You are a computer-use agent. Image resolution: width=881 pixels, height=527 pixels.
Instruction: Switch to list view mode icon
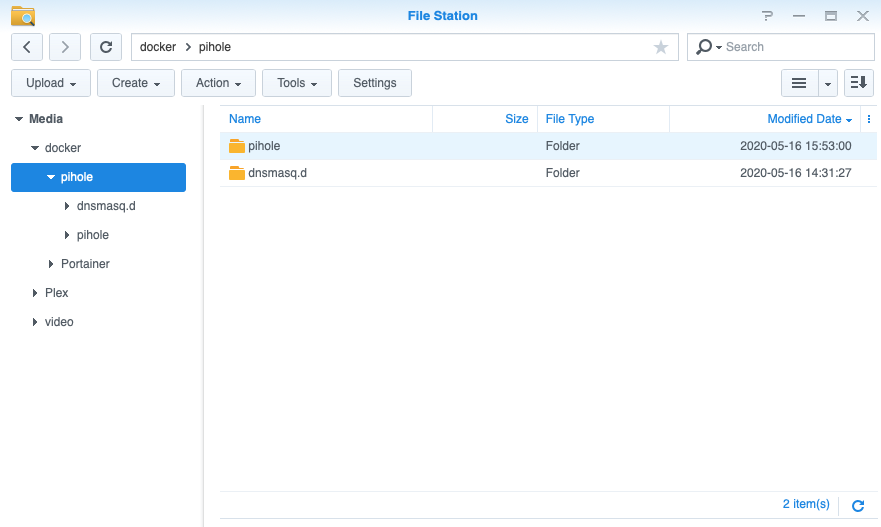799,83
